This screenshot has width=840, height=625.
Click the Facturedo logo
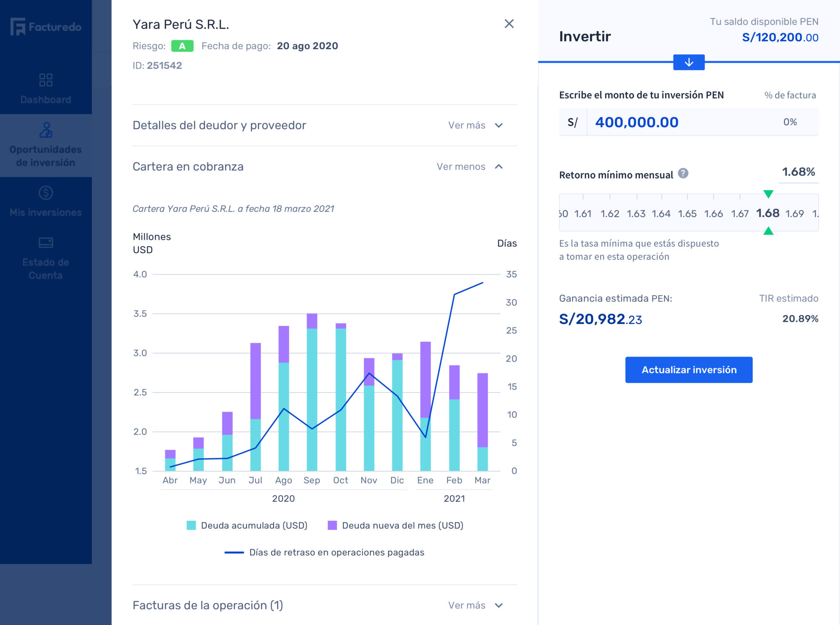pyautogui.click(x=46, y=27)
